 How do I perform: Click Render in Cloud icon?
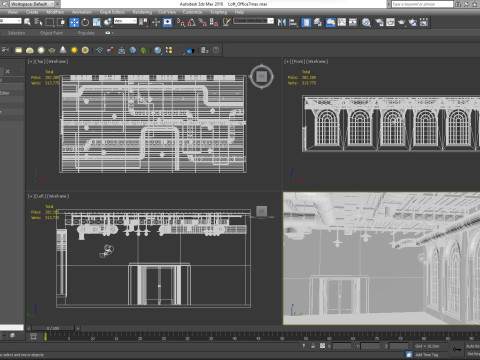(413, 22)
